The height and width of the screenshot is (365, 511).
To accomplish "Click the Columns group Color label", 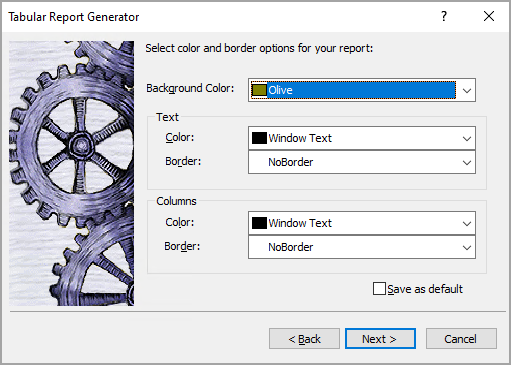I will click(180, 222).
